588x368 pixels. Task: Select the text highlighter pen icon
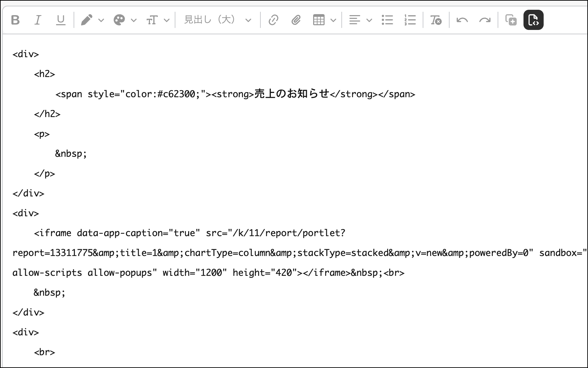(86, 20)
